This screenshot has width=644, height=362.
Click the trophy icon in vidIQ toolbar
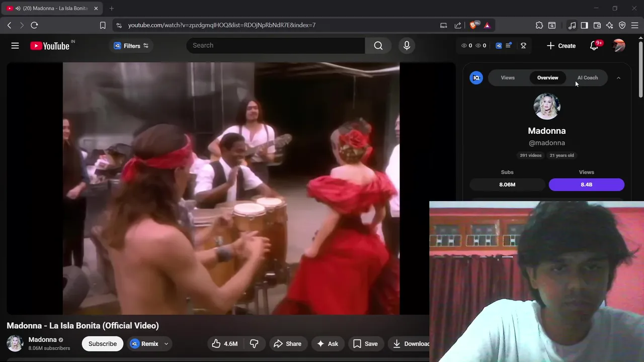coord(523,46)
